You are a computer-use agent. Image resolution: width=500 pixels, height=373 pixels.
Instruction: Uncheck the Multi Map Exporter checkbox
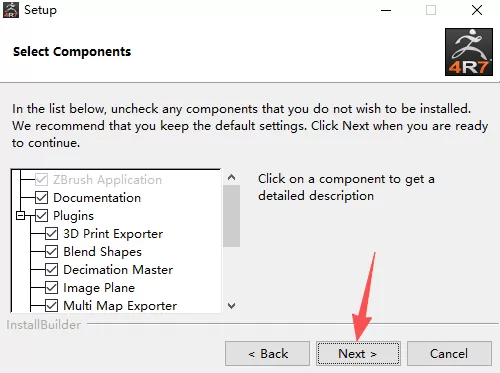tap(51, 306)
